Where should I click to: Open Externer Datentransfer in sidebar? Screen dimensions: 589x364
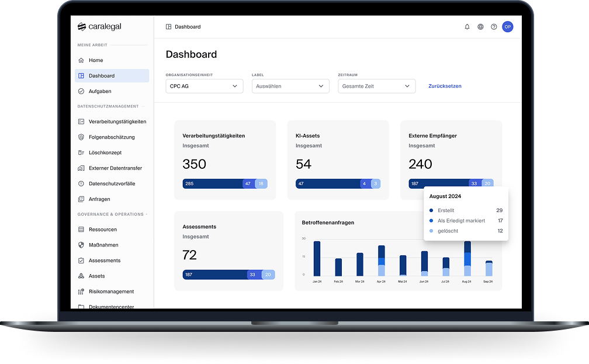(112, 168)
